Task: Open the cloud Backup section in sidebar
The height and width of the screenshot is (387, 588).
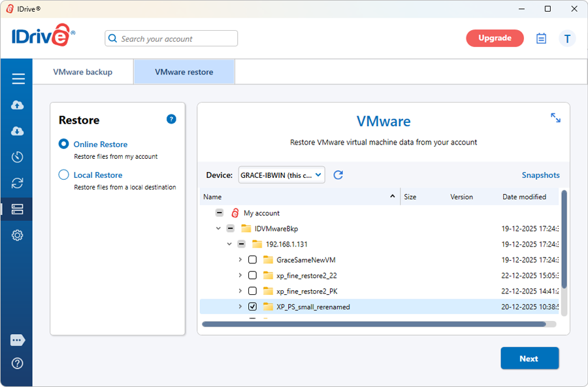Action: click(x=18, y=105)
